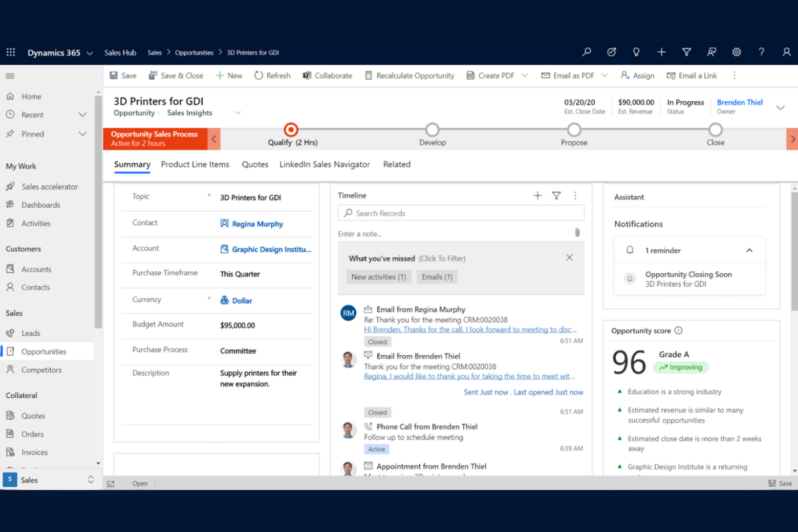Open Dashboards from the left navigation

(40, 205)
